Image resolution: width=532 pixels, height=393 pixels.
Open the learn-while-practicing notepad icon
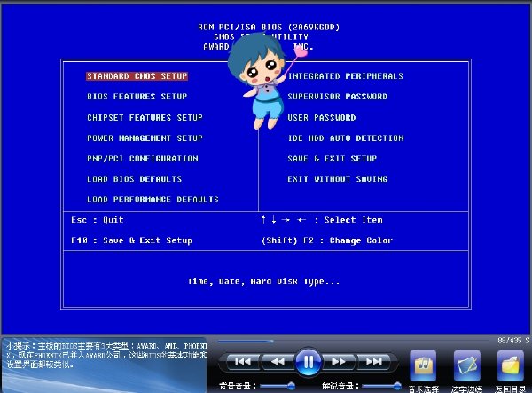coord(467,365)
